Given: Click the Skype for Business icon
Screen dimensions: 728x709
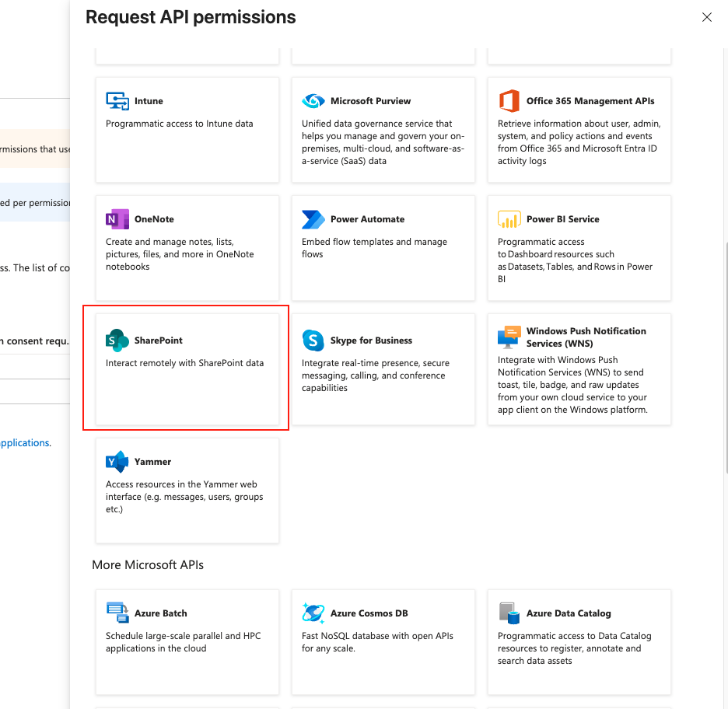Looking at the screenshot, I should point(313,340).
